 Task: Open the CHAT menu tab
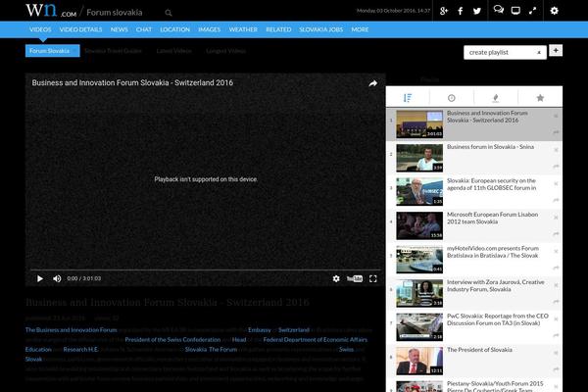click(x=144, y=29)
